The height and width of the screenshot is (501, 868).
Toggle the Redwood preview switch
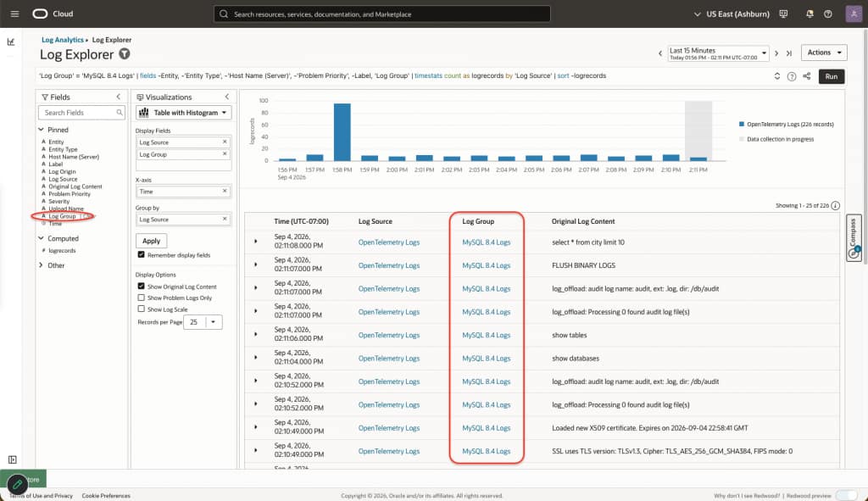[846, 495]
